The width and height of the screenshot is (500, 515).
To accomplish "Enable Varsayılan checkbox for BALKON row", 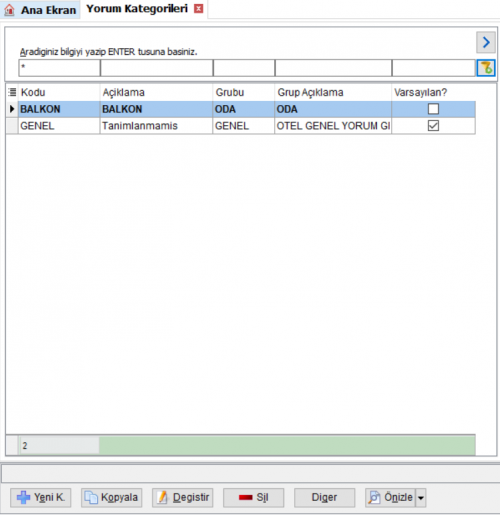I will coord(433,109).
